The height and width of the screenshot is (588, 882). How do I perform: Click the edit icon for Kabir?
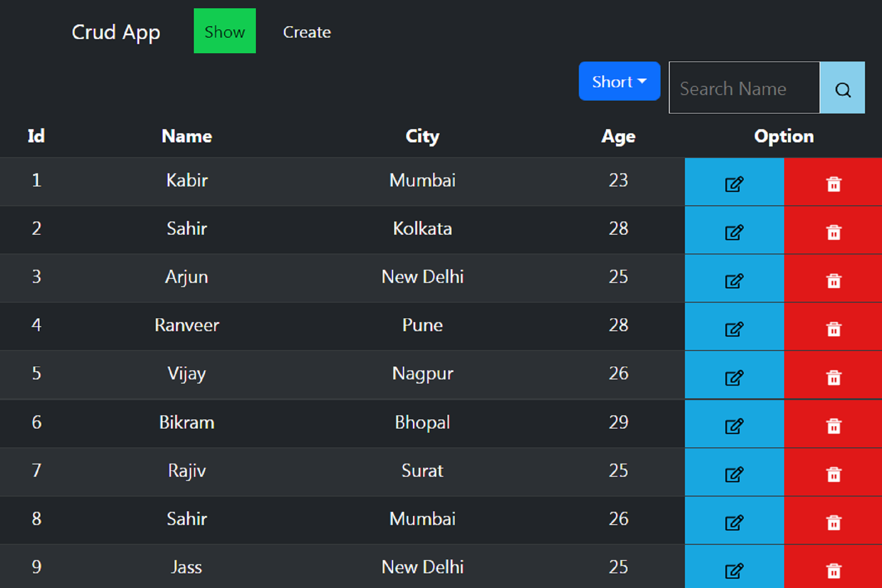[x=734, y=184]
